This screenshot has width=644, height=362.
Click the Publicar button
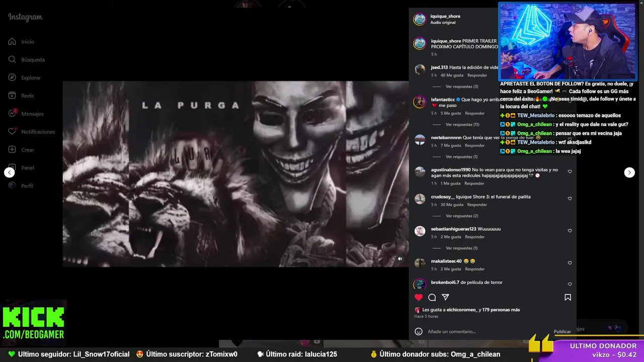pyautogui.click(x=562, y=331)
